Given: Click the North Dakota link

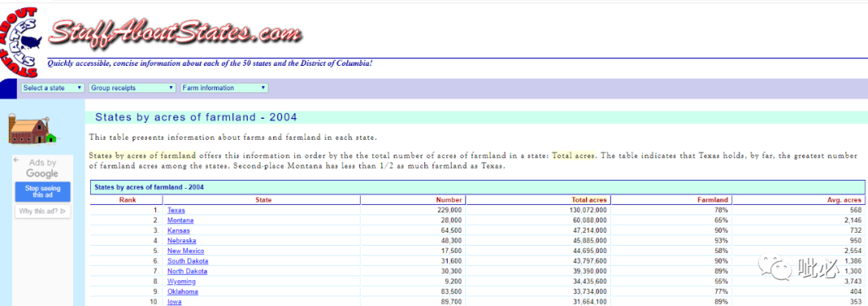Looking at the screenshot, I should coord(187,271).
